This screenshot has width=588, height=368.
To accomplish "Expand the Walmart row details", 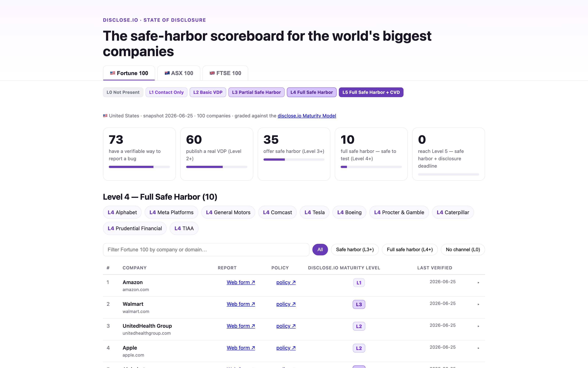I will tap(478, 304).
